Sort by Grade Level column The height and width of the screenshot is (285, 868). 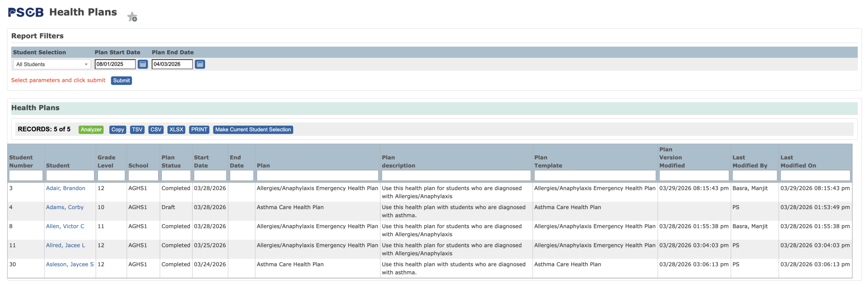click(x=106, y=161)
